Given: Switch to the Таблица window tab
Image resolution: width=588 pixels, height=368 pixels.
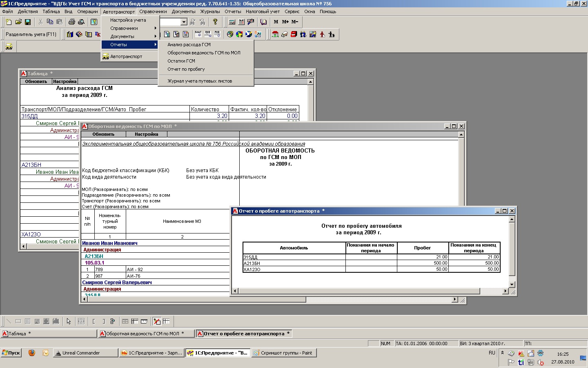Looking at the screenshot, I should (49, 334).
